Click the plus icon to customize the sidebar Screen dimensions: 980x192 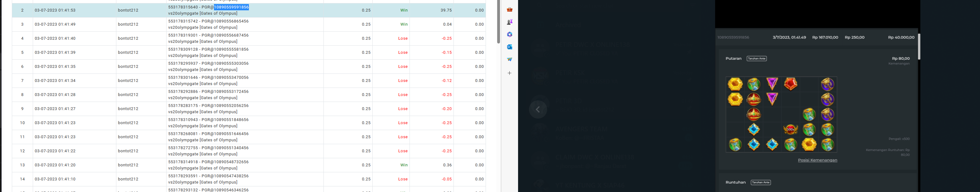[509, 73]
